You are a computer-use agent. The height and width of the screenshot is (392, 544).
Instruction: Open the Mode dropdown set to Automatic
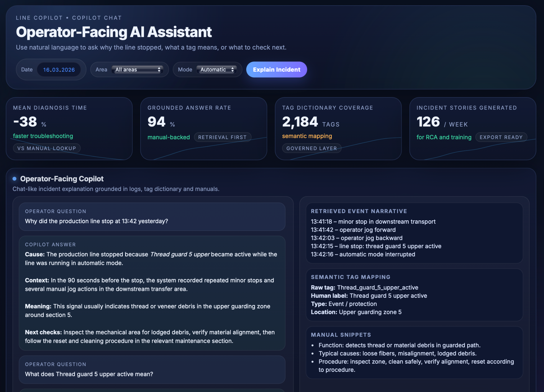(216, 70)
